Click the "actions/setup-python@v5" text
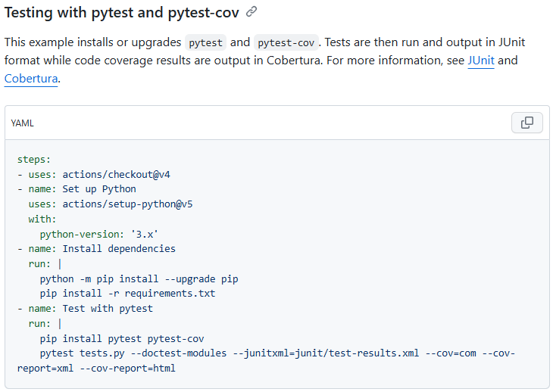 tap(128, 204)
